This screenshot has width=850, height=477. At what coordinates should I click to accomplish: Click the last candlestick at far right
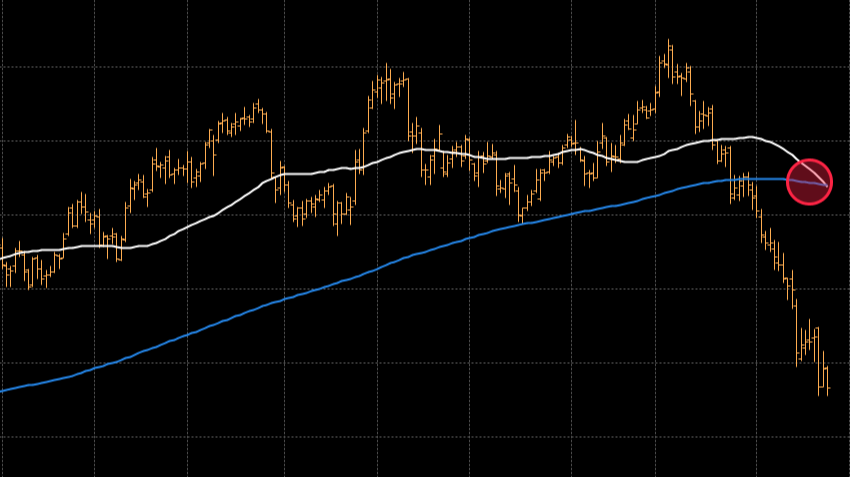[827, 378]
